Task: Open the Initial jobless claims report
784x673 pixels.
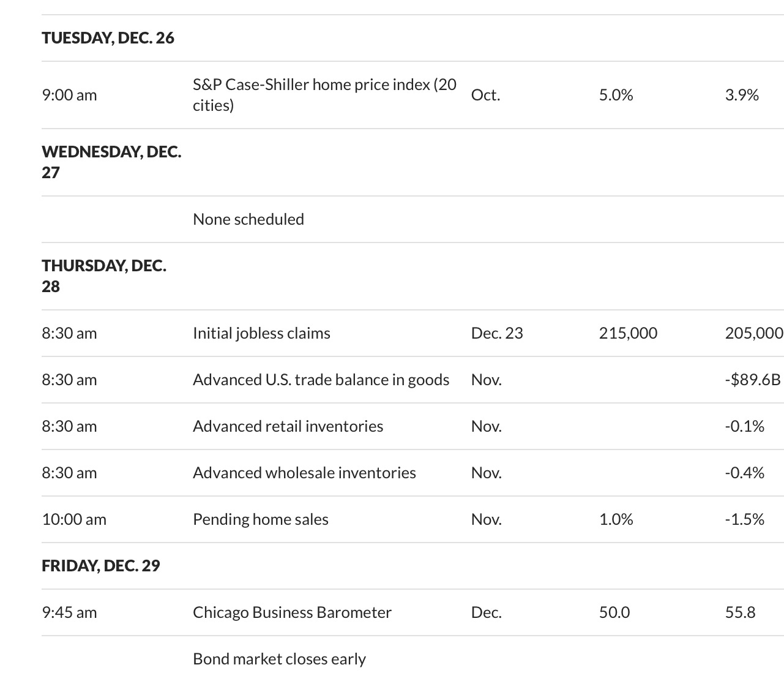Action: [x=261, y=333]
